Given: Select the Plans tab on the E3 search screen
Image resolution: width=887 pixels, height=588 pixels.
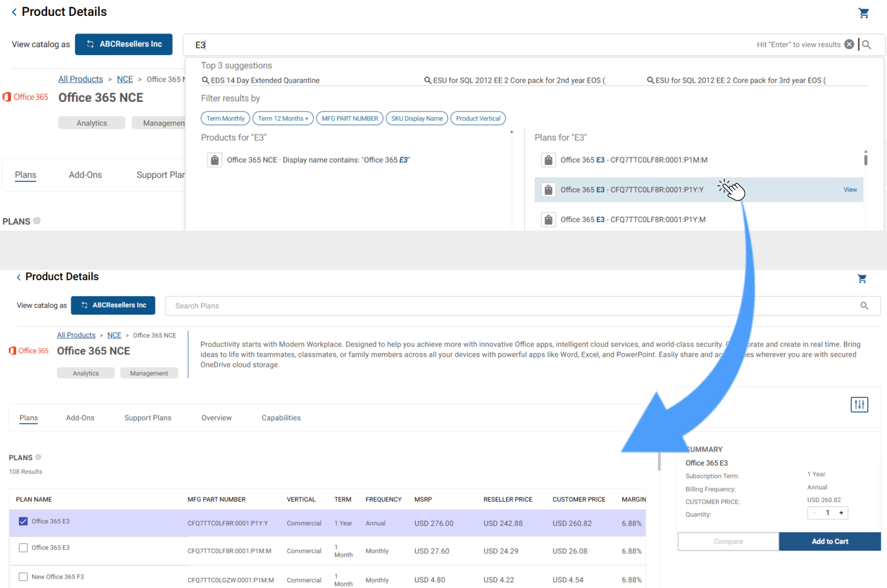Looking at the screenshot, I should click(x=25, y=175).
